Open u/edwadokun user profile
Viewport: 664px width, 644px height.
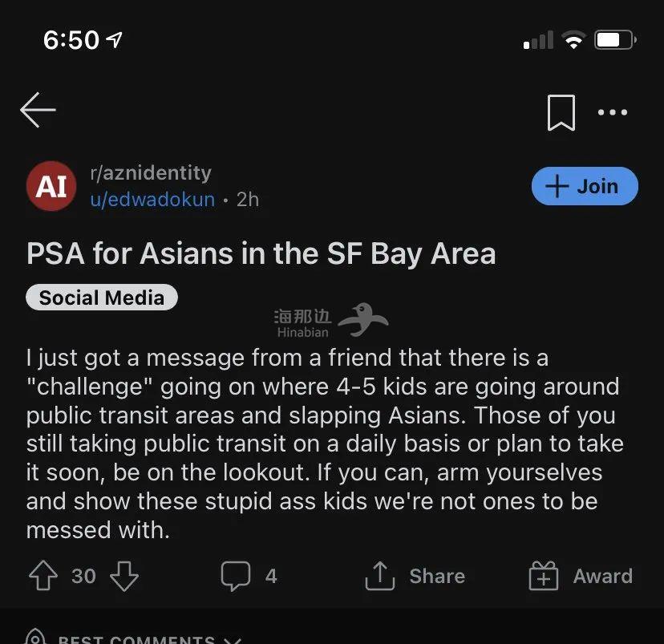click(x=152, y=200)
